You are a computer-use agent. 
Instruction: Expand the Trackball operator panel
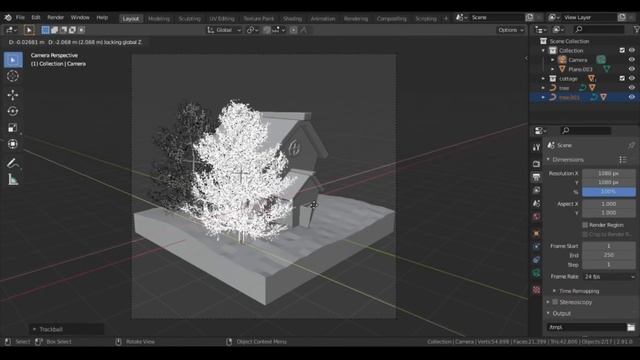(34, 329)
